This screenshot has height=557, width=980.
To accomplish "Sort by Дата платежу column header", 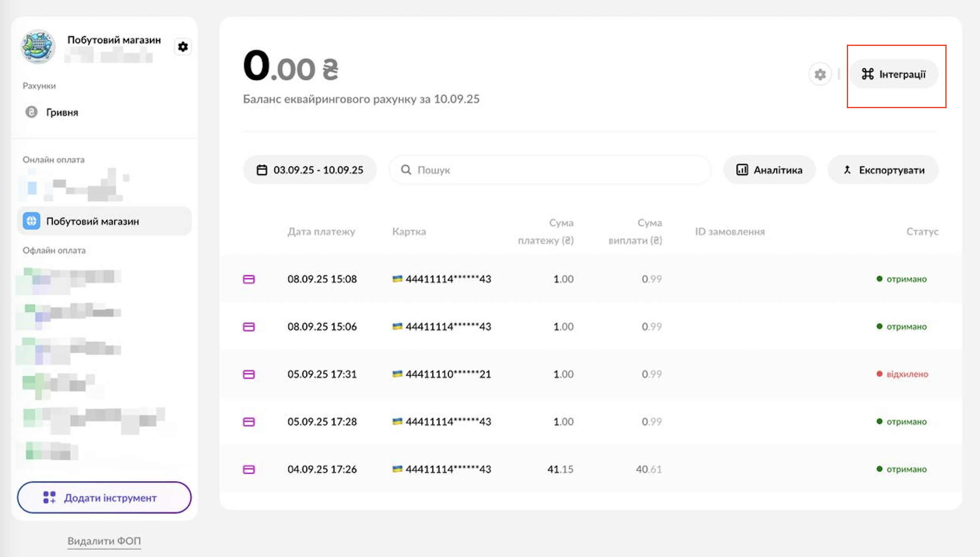I will (321, 232).
